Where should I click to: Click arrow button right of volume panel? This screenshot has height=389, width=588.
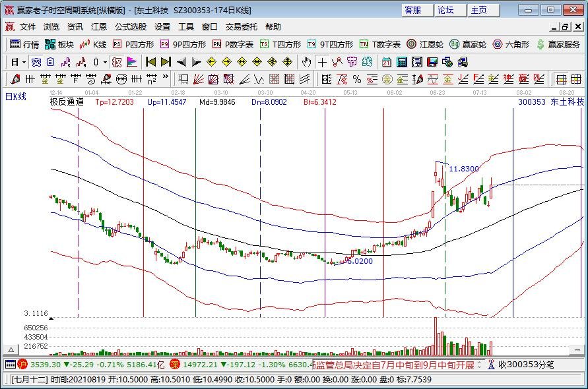point(576,349)
